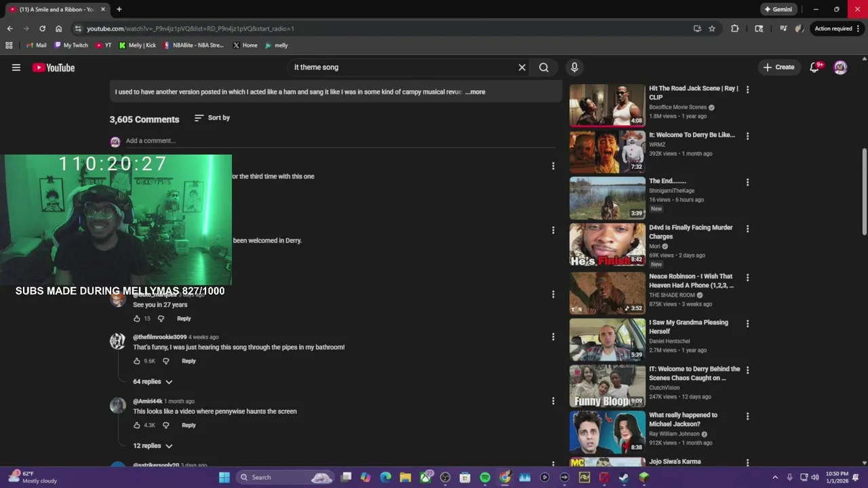Viewport: 868px width, 488px height.
Task: Click the page vertical scrollbar thumb
Action: (x=864, y=192)
